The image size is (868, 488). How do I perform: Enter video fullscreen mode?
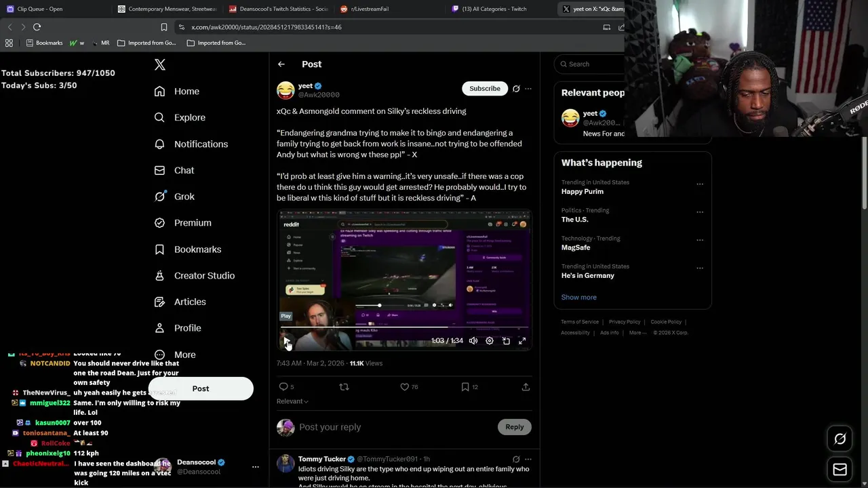[522, 341]
